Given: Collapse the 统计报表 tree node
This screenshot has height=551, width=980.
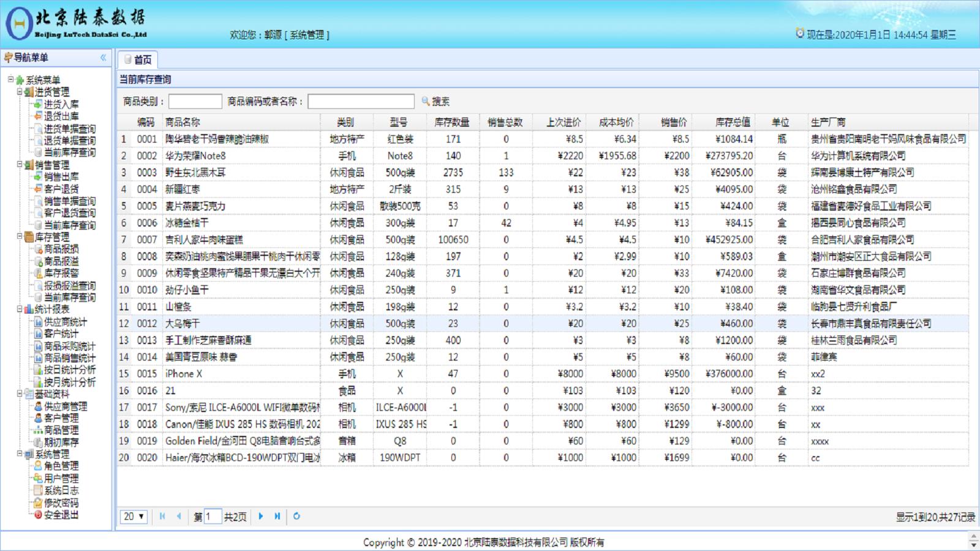Looking at the screenshot, I should pos(20,310).
